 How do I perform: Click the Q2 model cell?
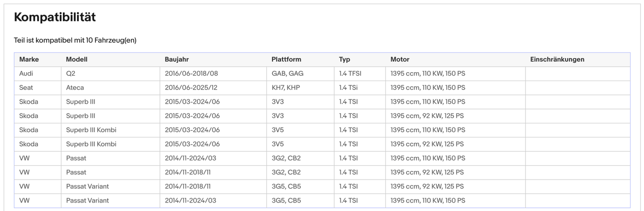point(70,73)
